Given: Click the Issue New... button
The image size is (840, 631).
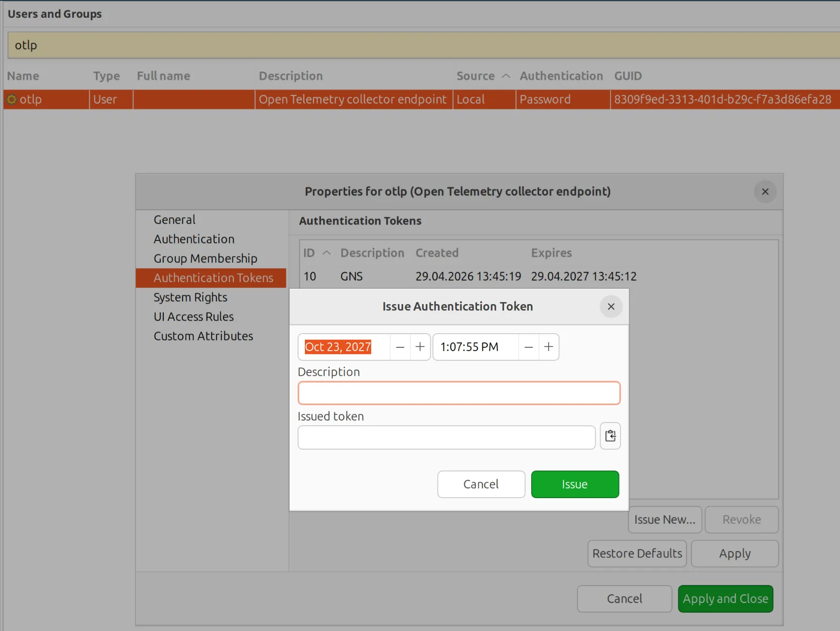Looking at the screenshot, I should pos(665,519).
